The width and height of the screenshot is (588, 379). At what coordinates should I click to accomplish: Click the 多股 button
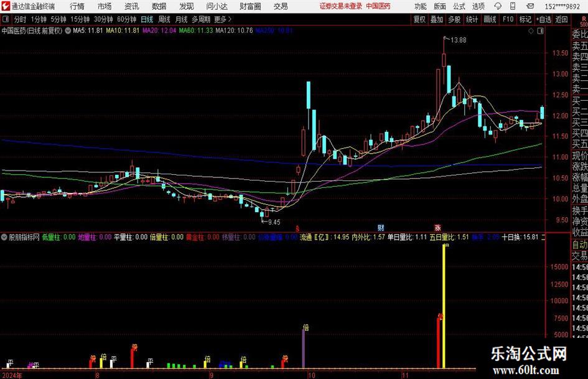[x=454, y=19]
